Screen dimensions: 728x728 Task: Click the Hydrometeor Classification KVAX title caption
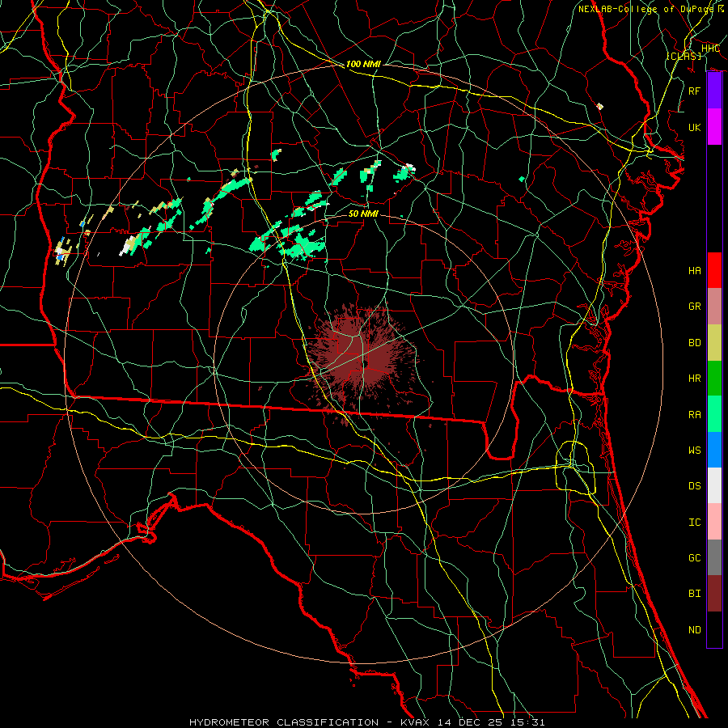click(x=366, y=722)
